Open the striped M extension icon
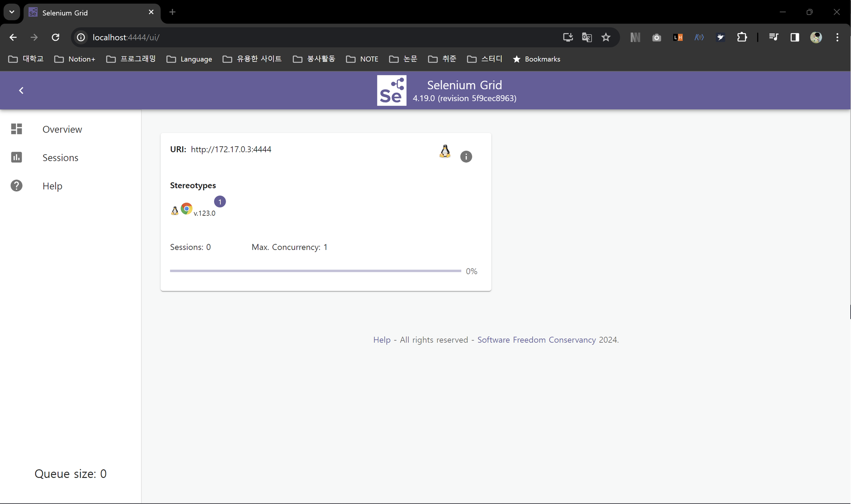This screenshot has height=504, width=851. coord(635,38)
